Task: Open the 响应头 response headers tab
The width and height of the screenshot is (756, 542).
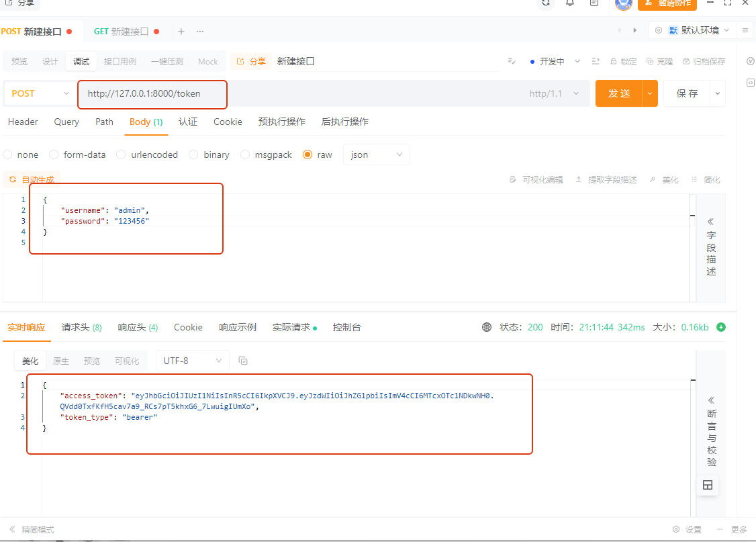Action: (x=138, y=327)
